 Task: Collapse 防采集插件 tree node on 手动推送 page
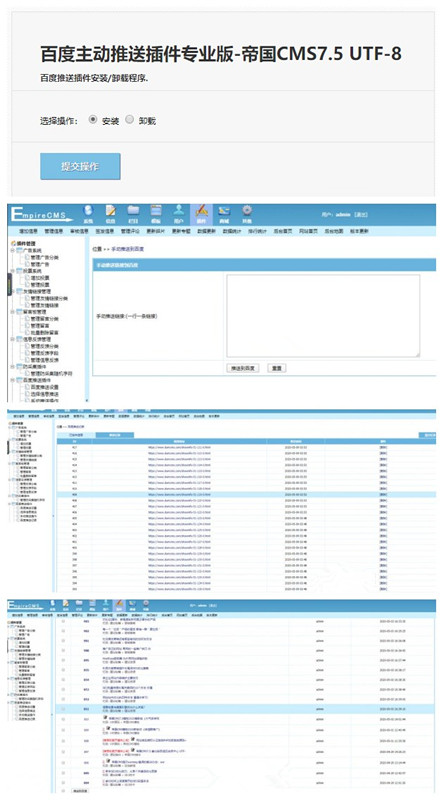point(13,366)
